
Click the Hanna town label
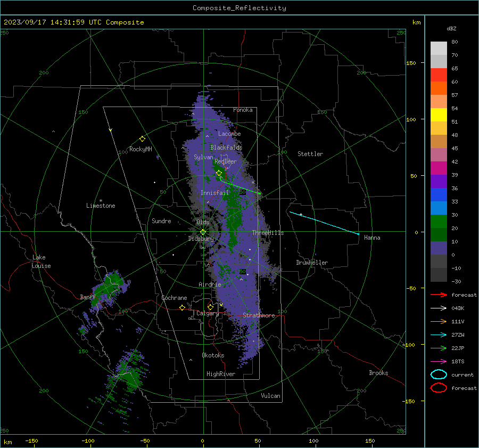tap(372, 238)
